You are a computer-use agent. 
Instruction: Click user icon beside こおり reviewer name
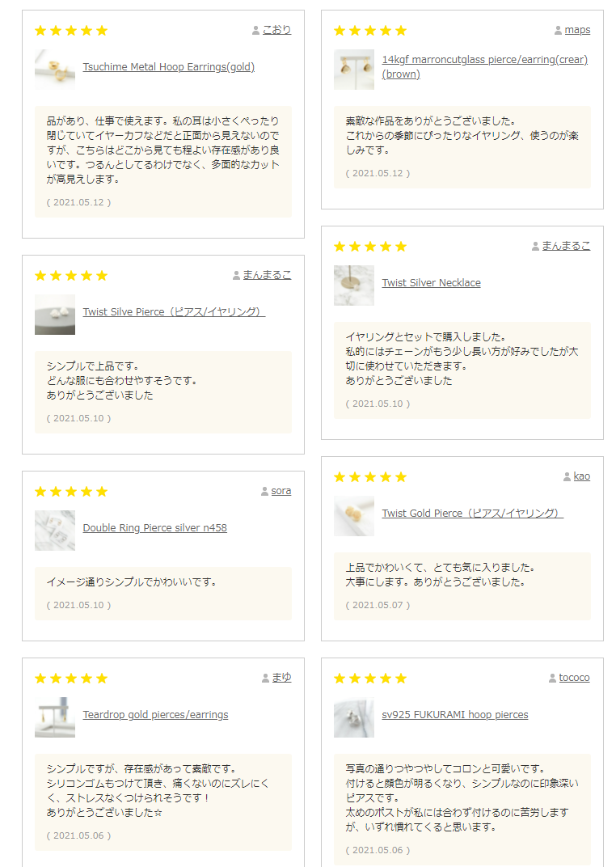click(256, 31)
